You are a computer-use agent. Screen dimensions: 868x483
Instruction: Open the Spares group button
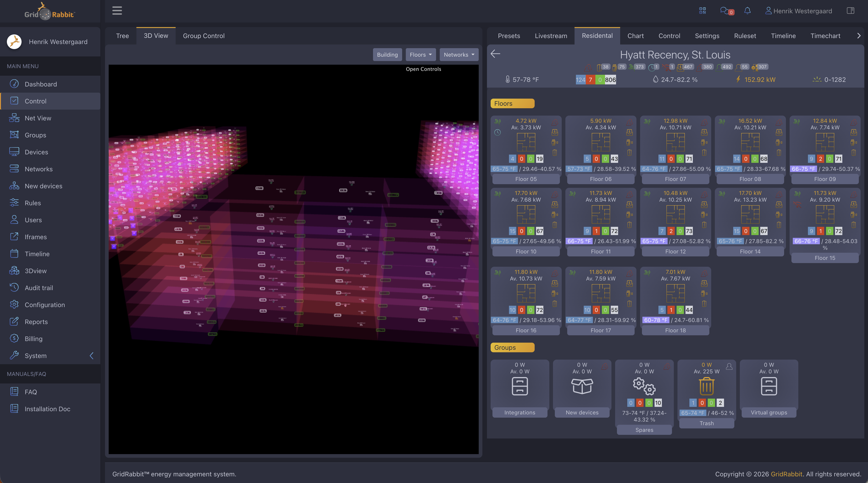(x=644, y=430)
